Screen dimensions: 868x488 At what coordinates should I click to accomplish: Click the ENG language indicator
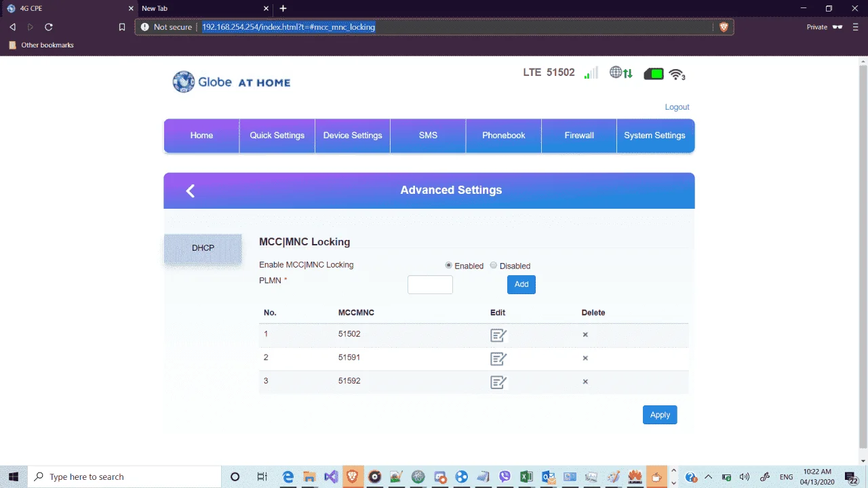[x=787, y=476]
